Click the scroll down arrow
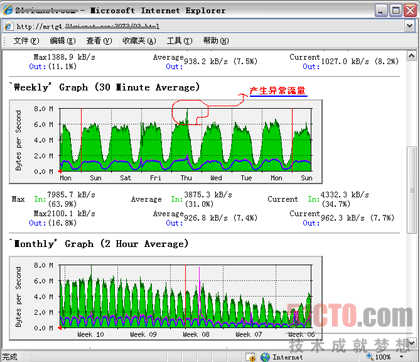Viewport: 420px width, 362px height. click(411, 342)
